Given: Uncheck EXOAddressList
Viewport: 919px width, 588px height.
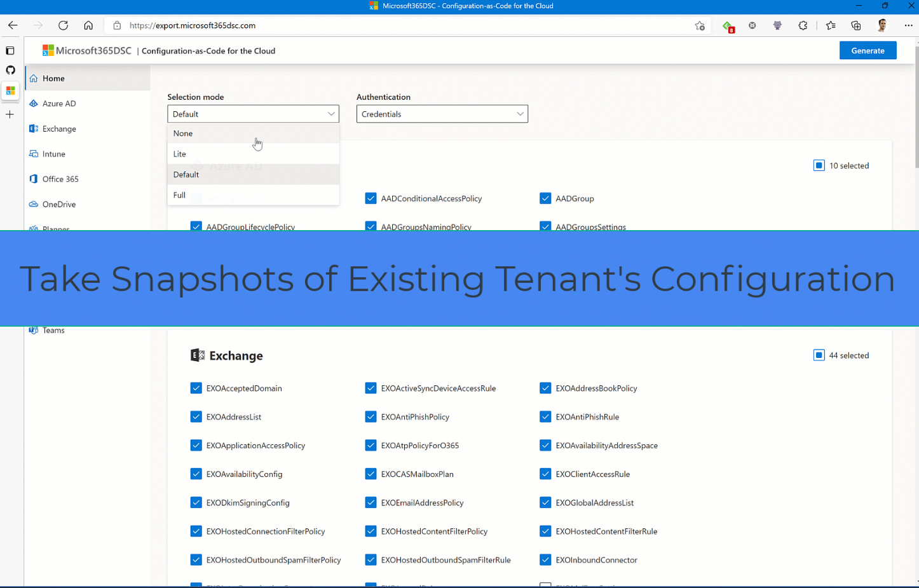Looking at the screenshot, I should (x=196, y=417).
